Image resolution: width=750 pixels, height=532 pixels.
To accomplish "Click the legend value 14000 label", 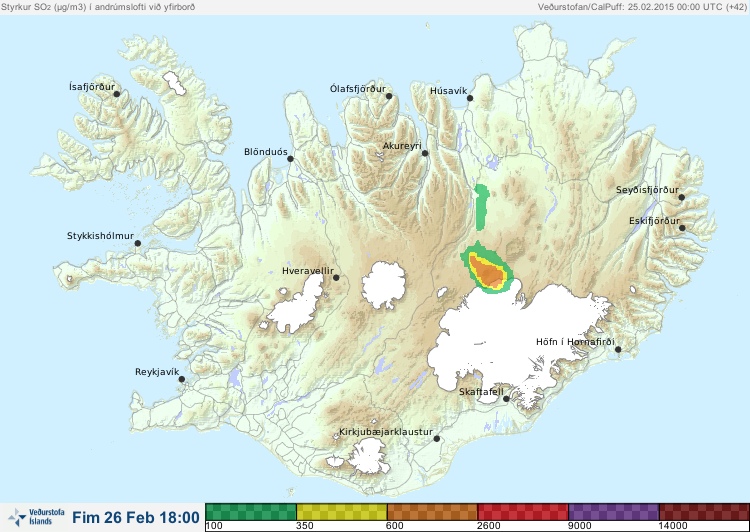I will 673,526.
